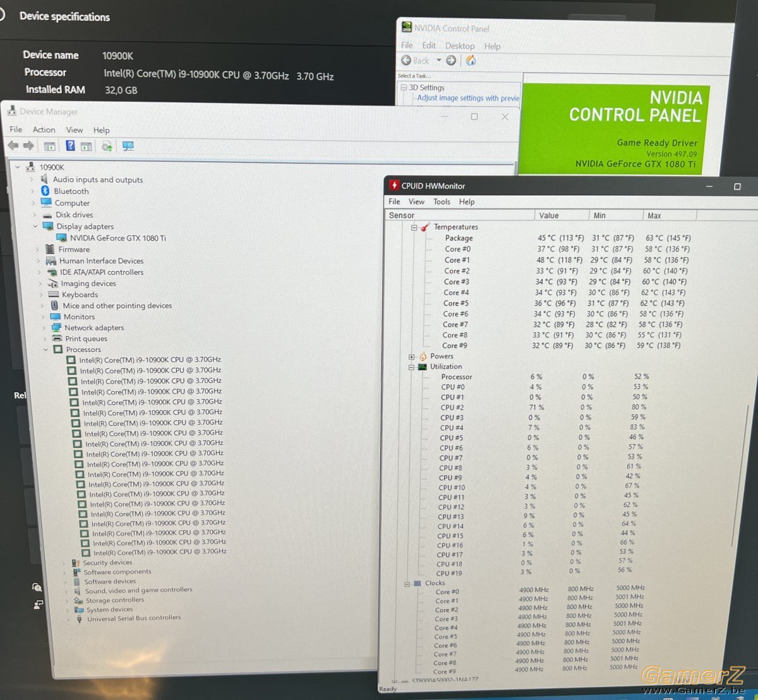Expand the Human Interface Devices category

pos(39,261)
